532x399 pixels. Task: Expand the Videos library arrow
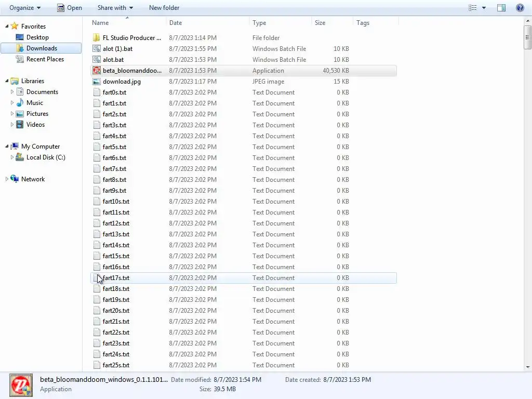(12, 125)
